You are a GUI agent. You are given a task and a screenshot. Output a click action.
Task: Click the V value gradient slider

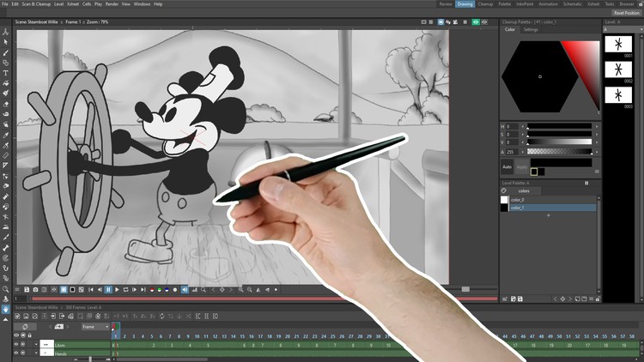[559, 142]
